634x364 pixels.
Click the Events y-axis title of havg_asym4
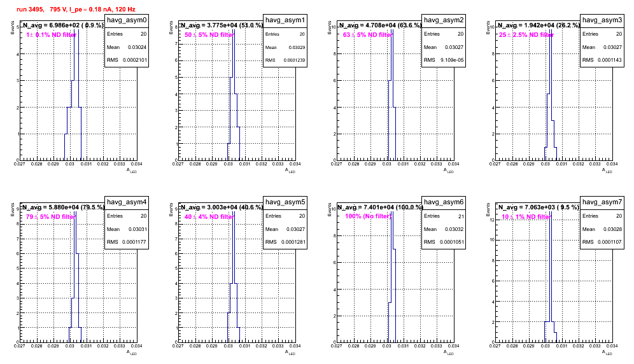(13, 209)
